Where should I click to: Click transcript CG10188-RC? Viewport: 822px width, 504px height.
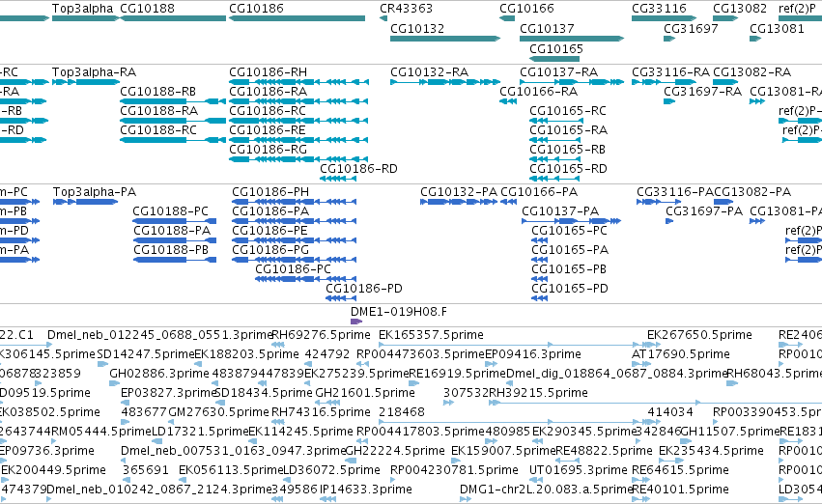(158, 130)
